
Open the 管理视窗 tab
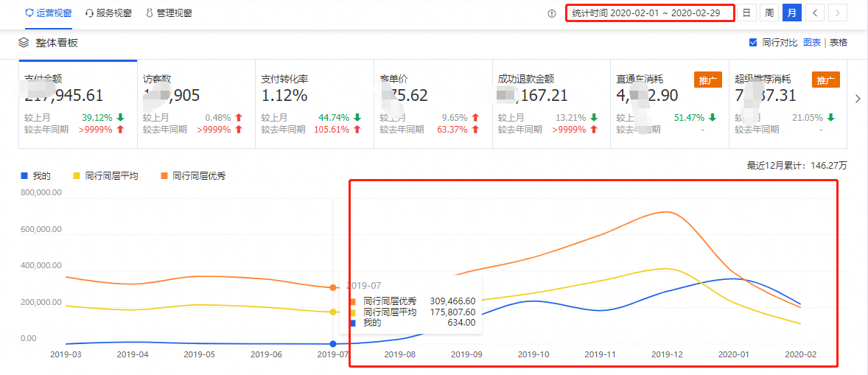tap(174, 13)
